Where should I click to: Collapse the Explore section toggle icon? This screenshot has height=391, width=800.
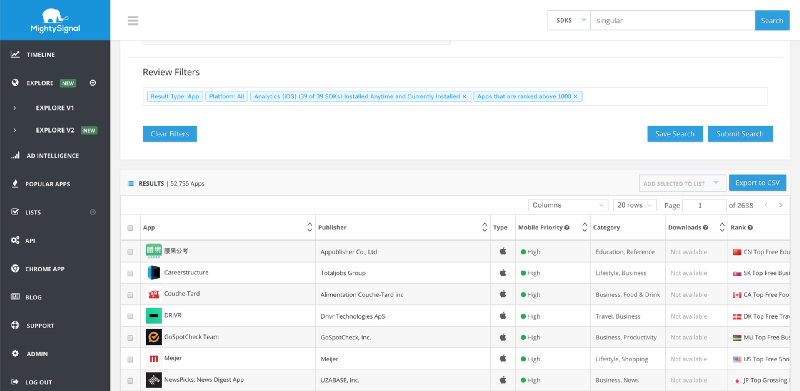click(x=93, y=83)
